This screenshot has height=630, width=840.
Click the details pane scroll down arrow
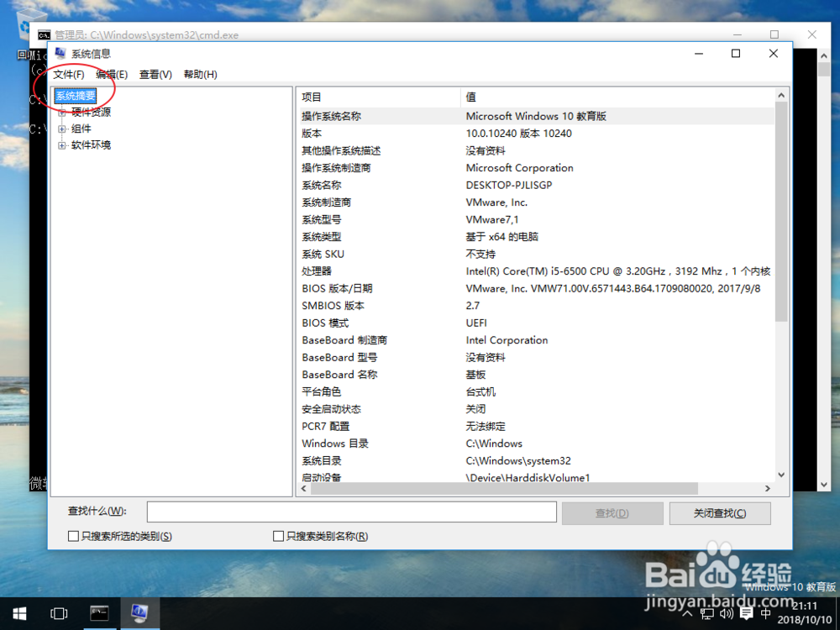781,475
